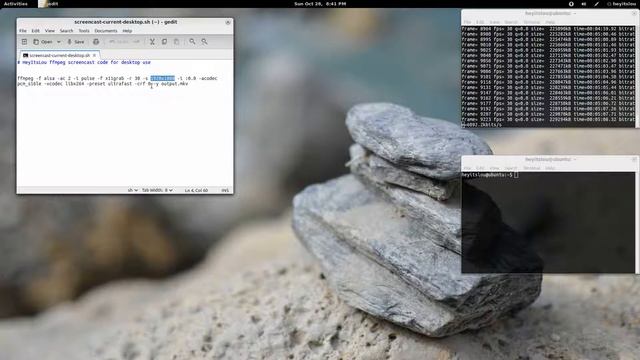Open Help menu of the idle prompt terminal
This screenshot has height=360, width=640.
coord(550,168)
